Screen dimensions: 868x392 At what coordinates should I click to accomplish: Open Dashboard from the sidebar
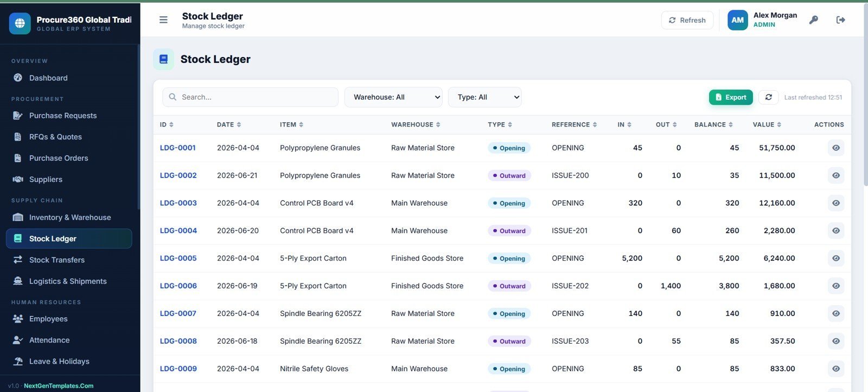[x=69, y=78]
